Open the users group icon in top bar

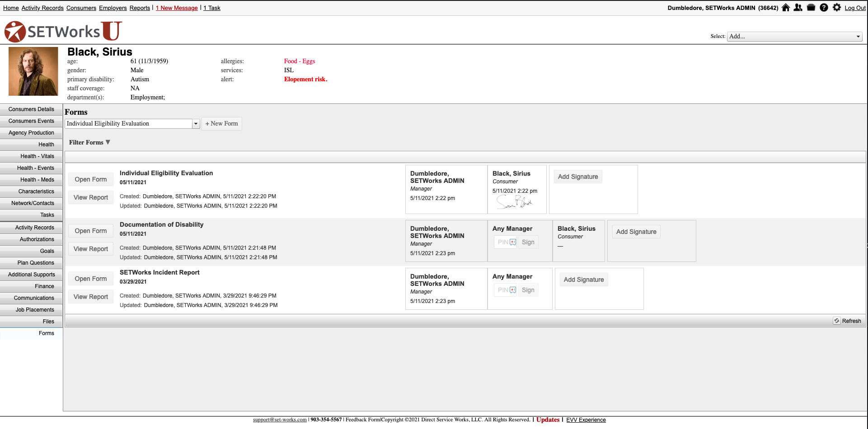point(798,8)
